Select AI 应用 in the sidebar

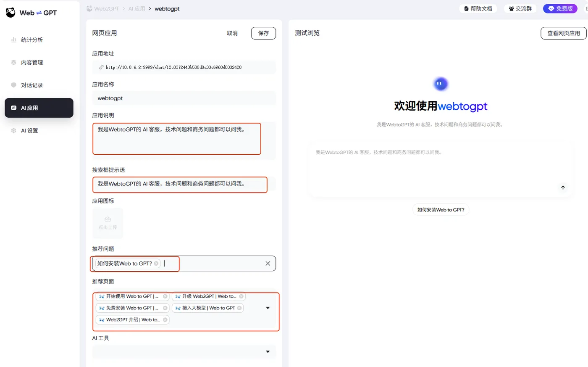tap(39, 108)
